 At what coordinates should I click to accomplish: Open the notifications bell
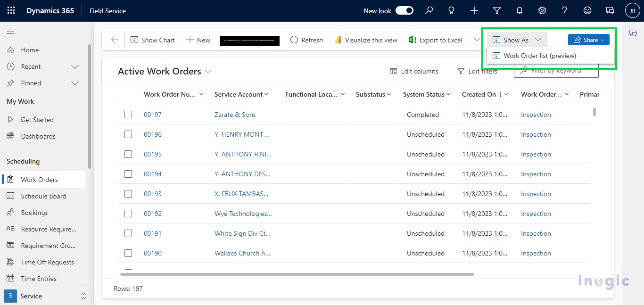click(x=520, y=10)
